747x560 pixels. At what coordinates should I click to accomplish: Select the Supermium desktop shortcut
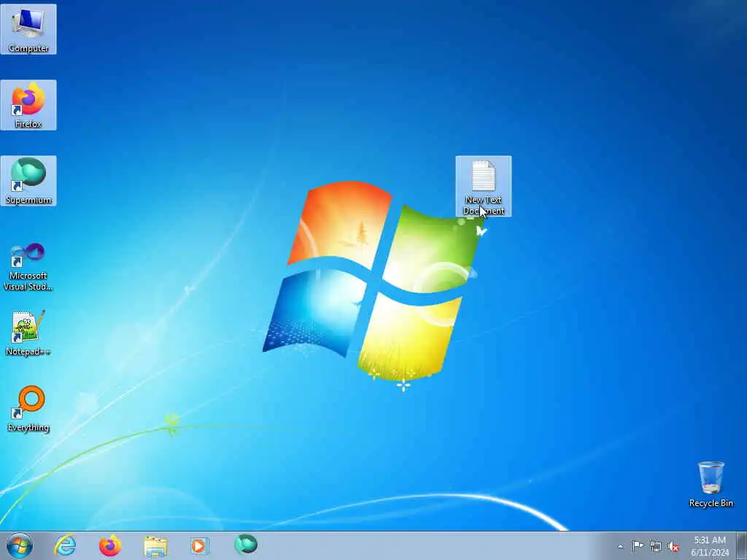click(28, 181)
